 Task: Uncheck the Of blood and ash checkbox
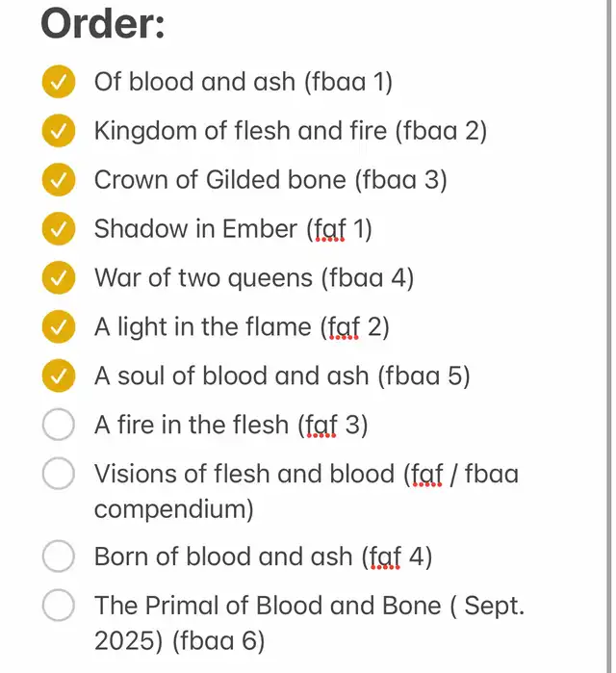[59, 82]
